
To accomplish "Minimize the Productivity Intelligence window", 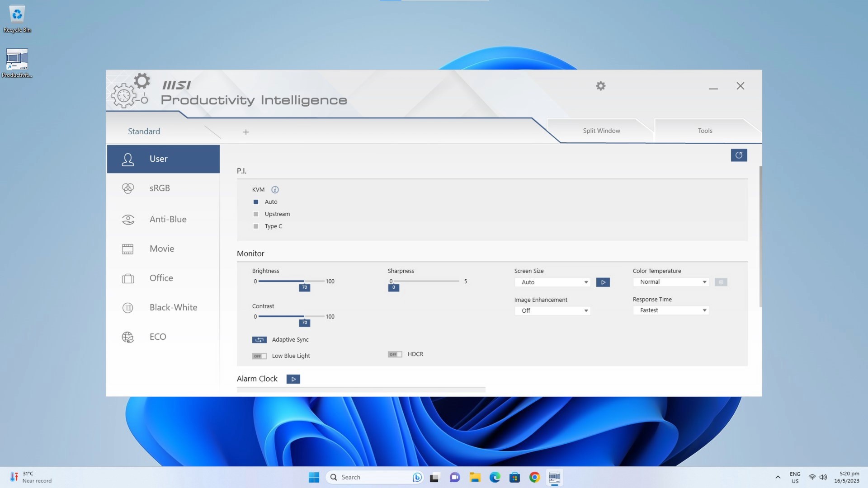I will click(713, 87).
